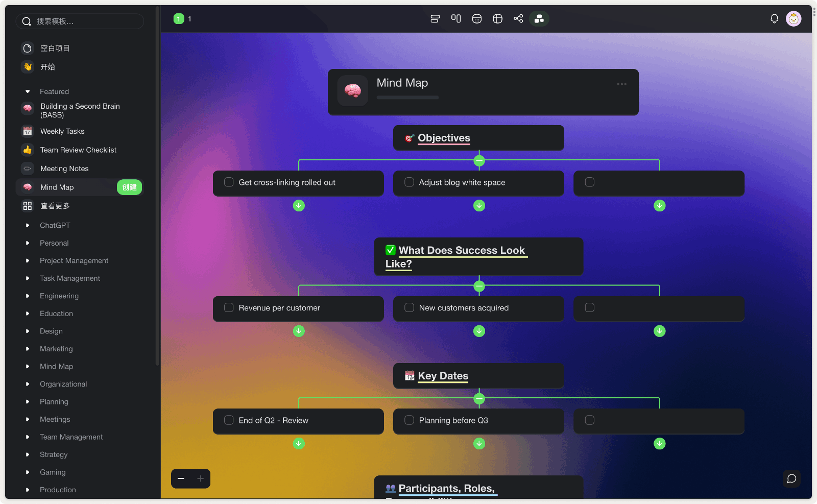This screenshot has width=817, height=504.
Task: Collapse the Featured section
Action: (x=28, y=91)
